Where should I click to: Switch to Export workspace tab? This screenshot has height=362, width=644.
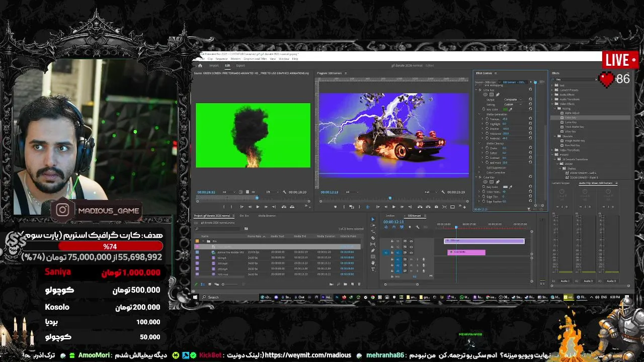[240, 65]
